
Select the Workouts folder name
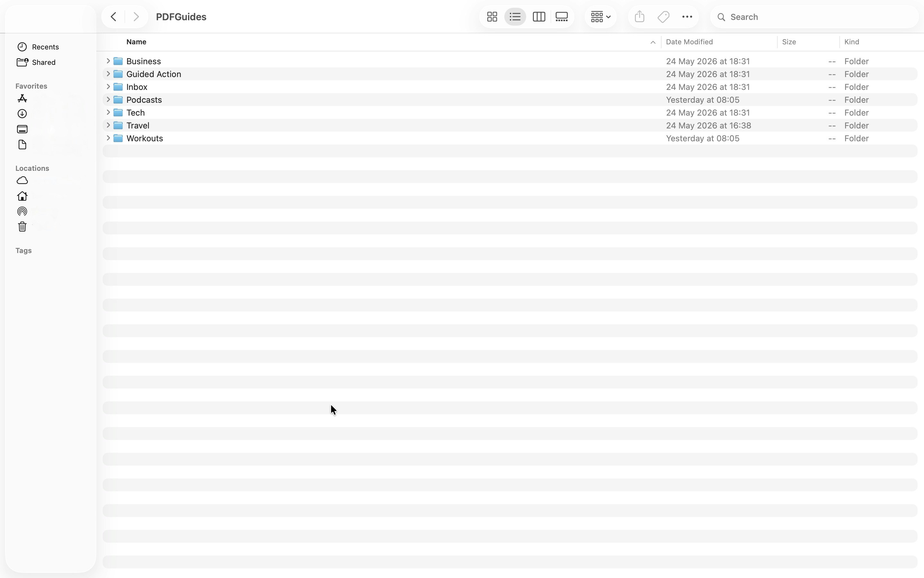pos(145,138)
